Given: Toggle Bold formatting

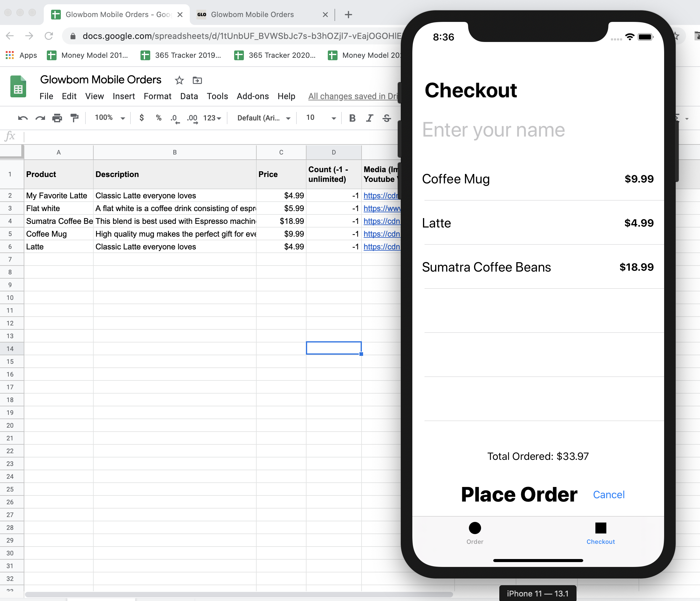Looking at the screenshot, I should coord(352,118).
